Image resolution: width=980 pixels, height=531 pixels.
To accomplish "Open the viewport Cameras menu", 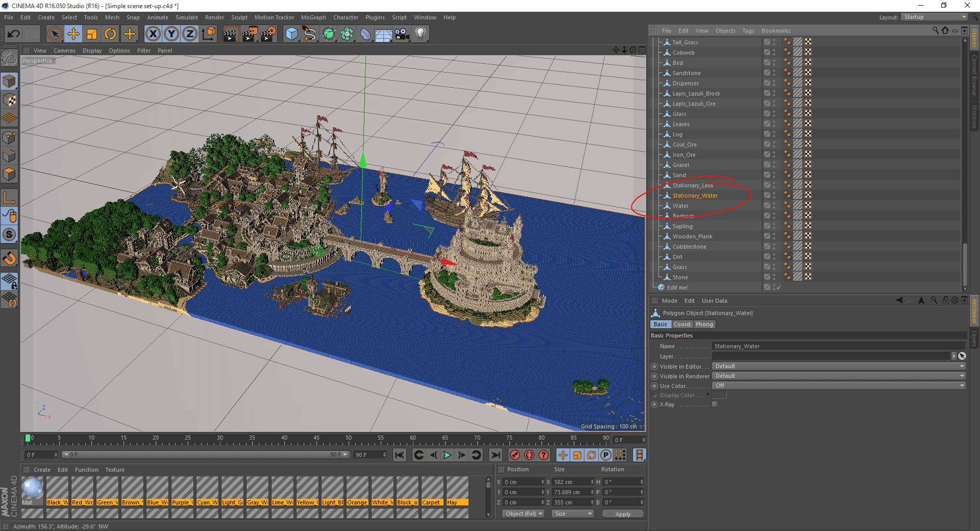I will [64, 51].
